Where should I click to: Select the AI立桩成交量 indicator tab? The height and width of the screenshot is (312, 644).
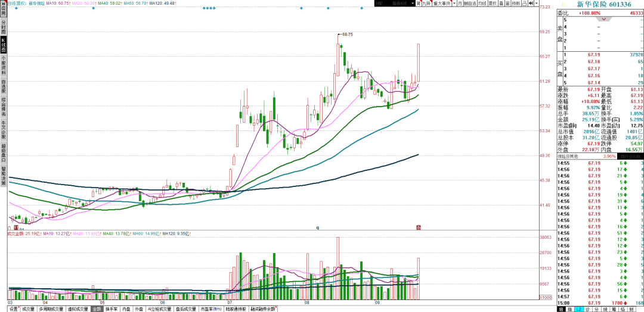pyautogui.click(x=159, y=308)
